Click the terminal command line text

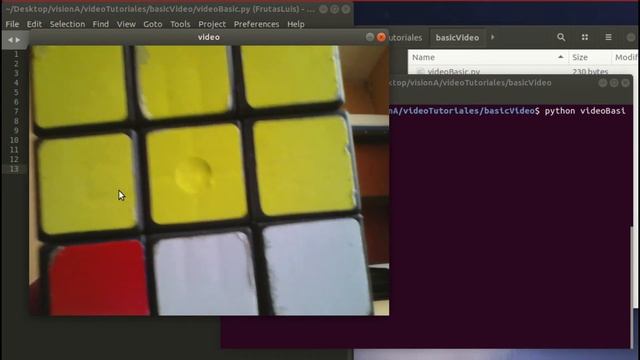click(x=507, y=111)
